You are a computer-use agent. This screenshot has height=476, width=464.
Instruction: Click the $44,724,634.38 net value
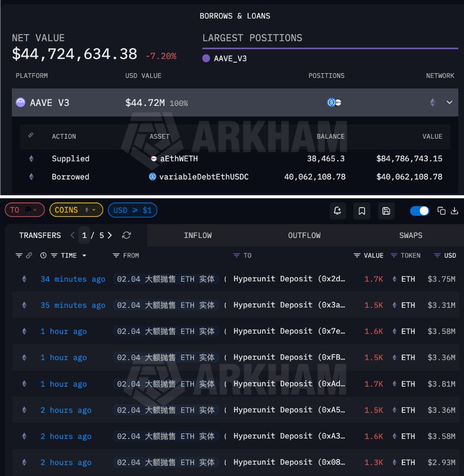(x=75, y=54)
